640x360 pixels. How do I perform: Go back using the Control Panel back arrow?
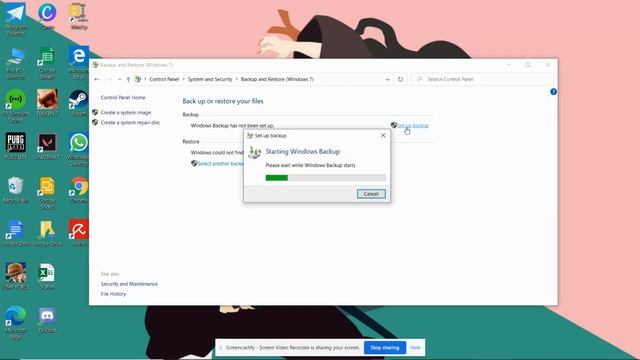point(97,79)
